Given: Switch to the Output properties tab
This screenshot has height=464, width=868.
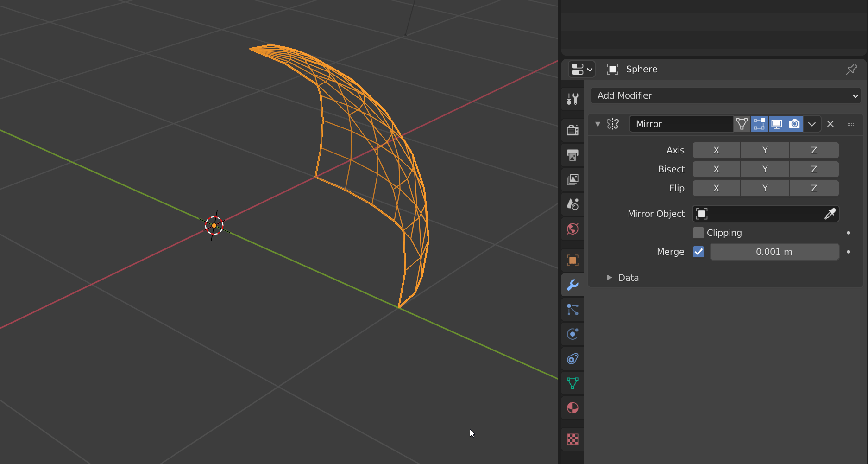Looking at the screenshot, I should coord(572,155).
